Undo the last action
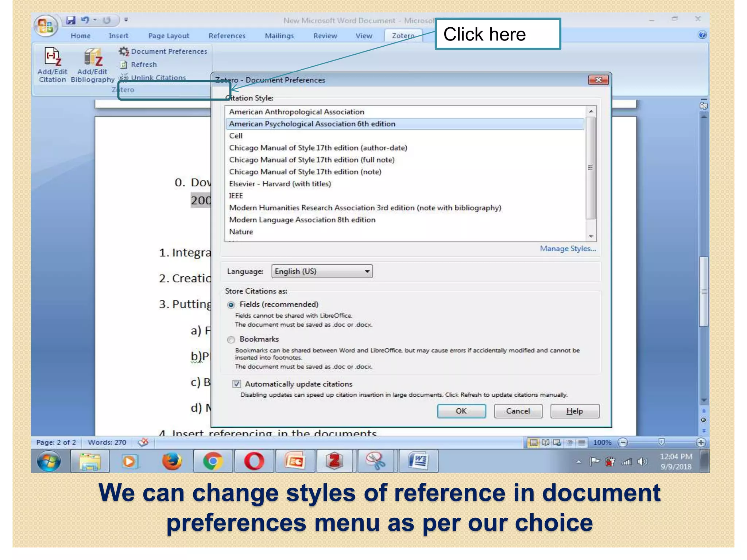This screenshot has width=747, height=560. pyautogui.click(x=85, y=20)
